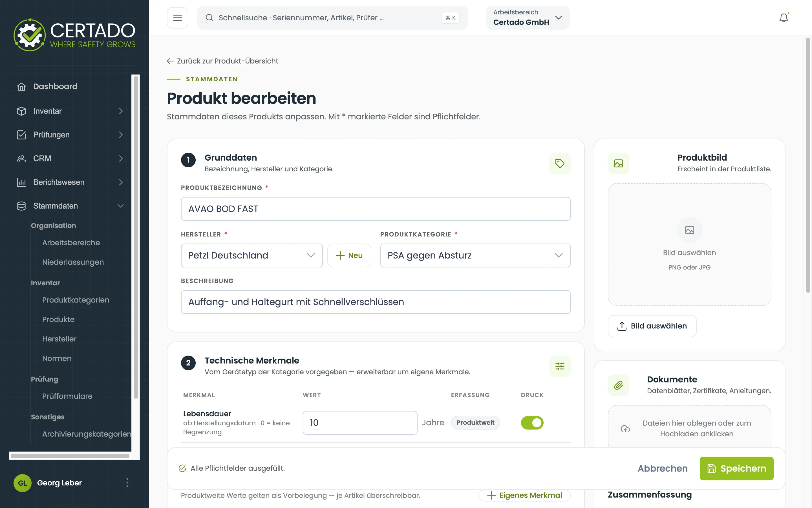Open Arbeitsbereiche in sidebar
This screenshot has height=508, width=812.
tap(71, 243)
